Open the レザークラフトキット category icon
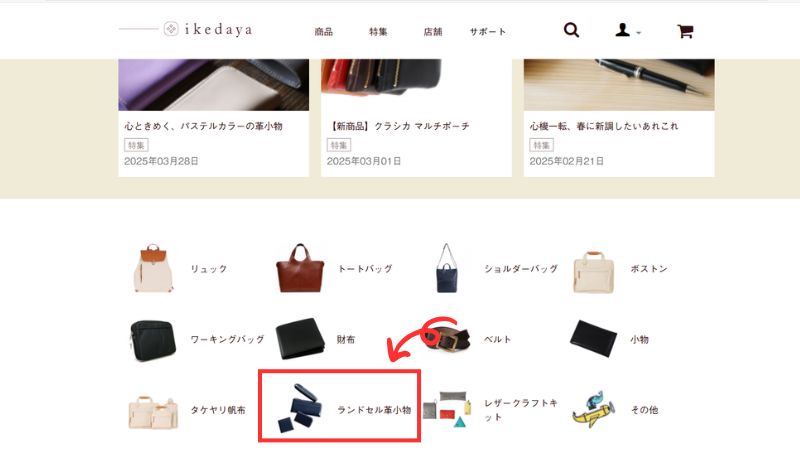Screen dimensions: 800x450 tap(447, 409)
